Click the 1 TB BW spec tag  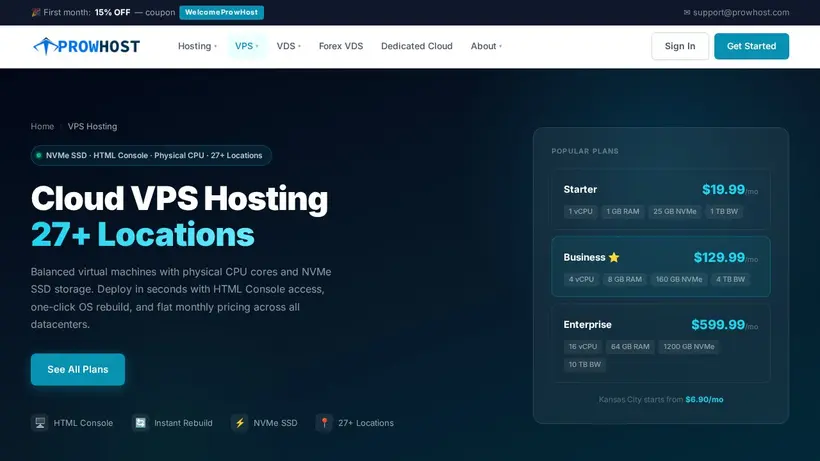point(724,212)
